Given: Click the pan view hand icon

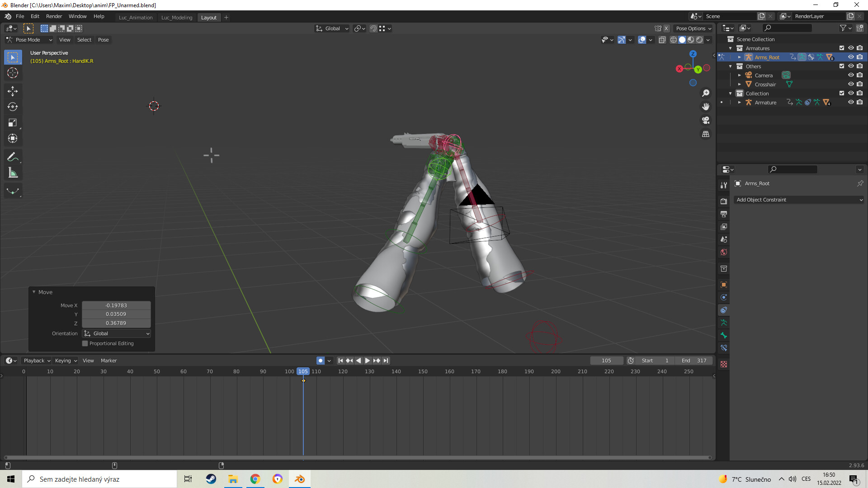Looking at the screenshot, I should pos(706,107).
